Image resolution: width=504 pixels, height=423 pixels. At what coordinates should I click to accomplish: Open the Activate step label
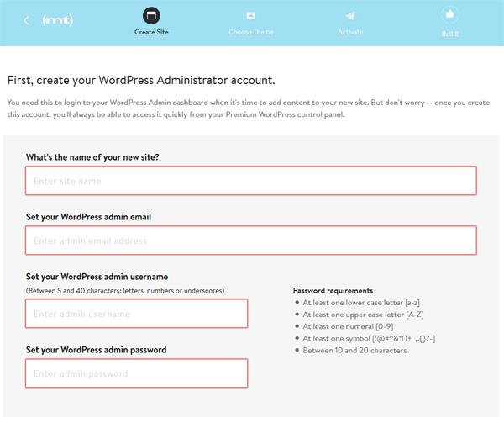click(350, 32)
